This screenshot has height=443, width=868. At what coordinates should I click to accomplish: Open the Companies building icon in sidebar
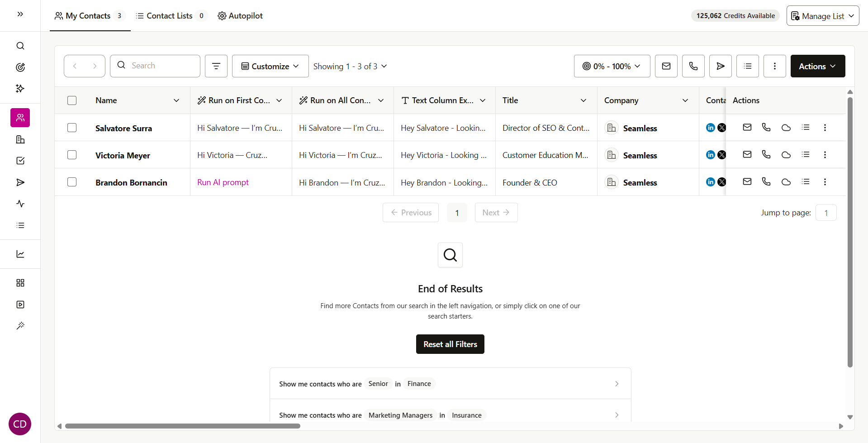coord(20,139)
